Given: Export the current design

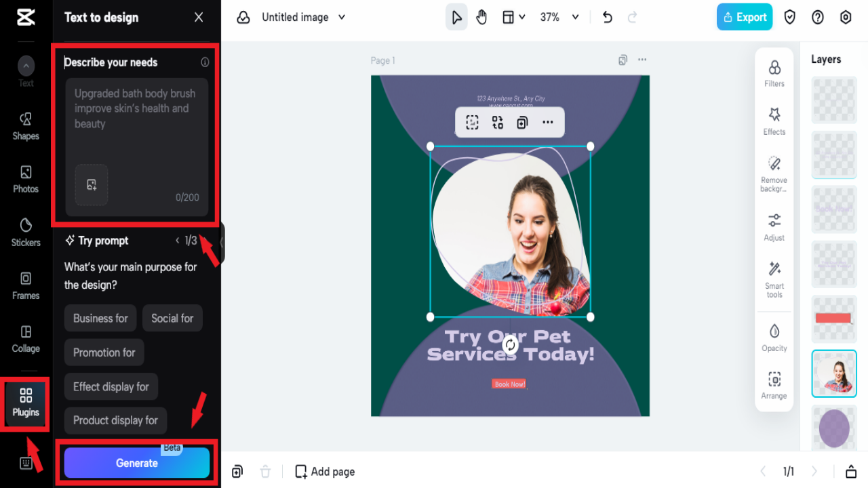Looking at the screenshot, I should click(744, 16).
